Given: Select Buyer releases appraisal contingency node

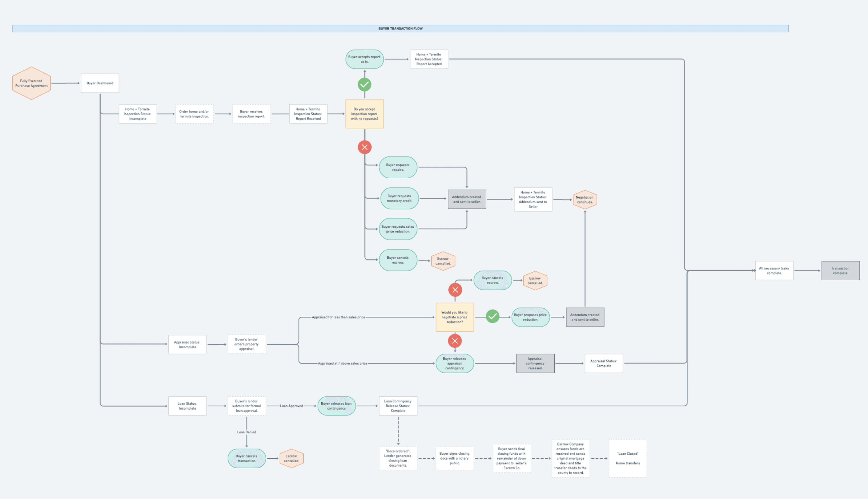Looking at the screenshot, I should point(455,363).
